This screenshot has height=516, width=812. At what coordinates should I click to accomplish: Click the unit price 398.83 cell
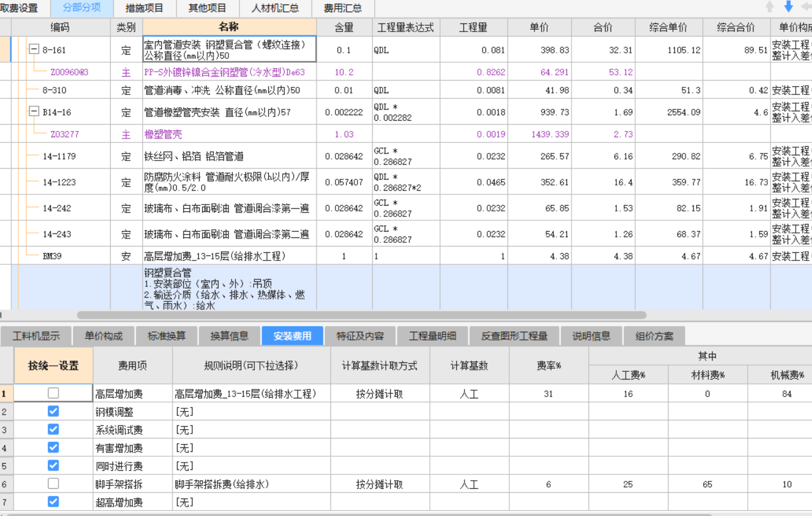[x=539, y=50]
